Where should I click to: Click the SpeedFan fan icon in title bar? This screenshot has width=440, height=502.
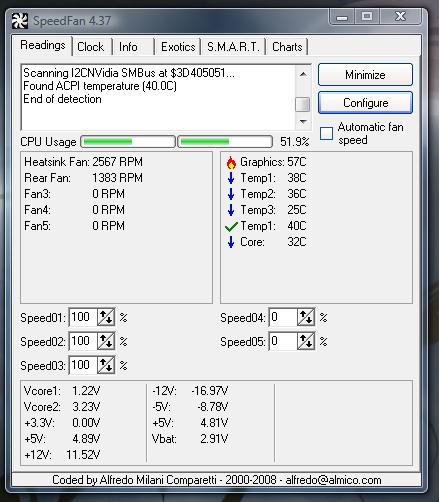tap(20, 21)
